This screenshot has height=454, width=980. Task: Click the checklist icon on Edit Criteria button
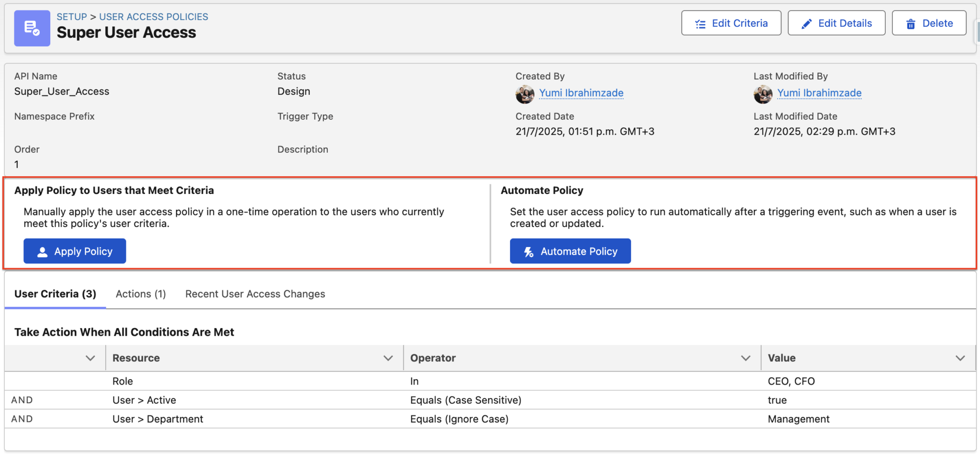tap(701, 23)
